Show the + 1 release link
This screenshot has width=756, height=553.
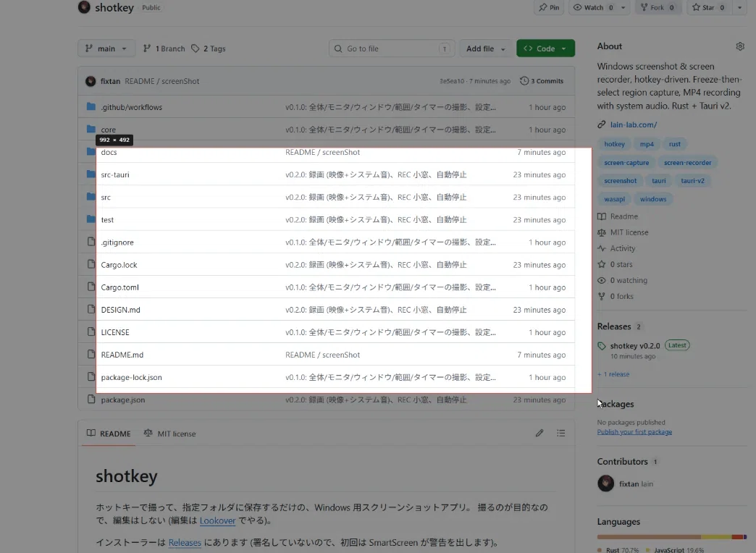coord(613,374)
